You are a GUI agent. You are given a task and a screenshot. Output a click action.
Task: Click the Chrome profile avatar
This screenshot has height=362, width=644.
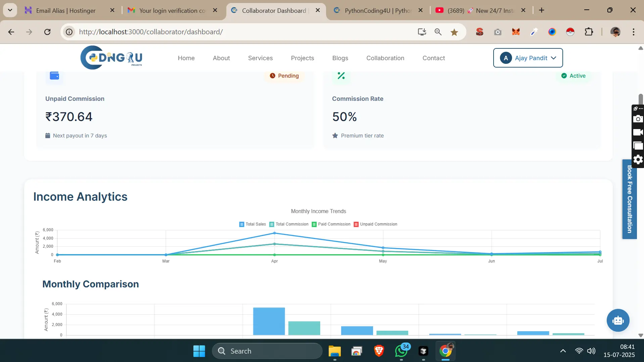pos(615,32)
